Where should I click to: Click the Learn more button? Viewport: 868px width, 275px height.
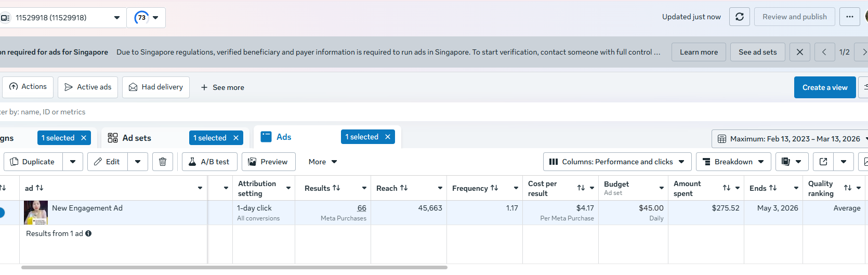coord(699,52)
